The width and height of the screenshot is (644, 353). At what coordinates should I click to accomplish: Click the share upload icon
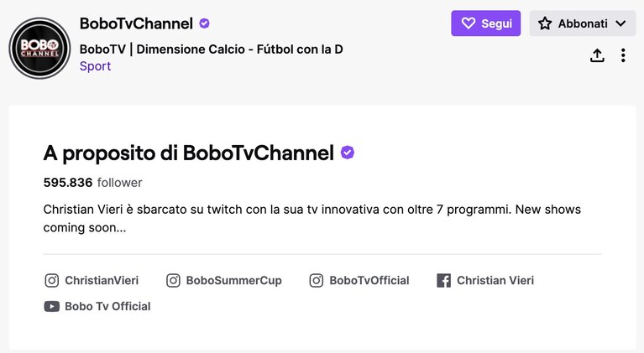tap(597, 55)
